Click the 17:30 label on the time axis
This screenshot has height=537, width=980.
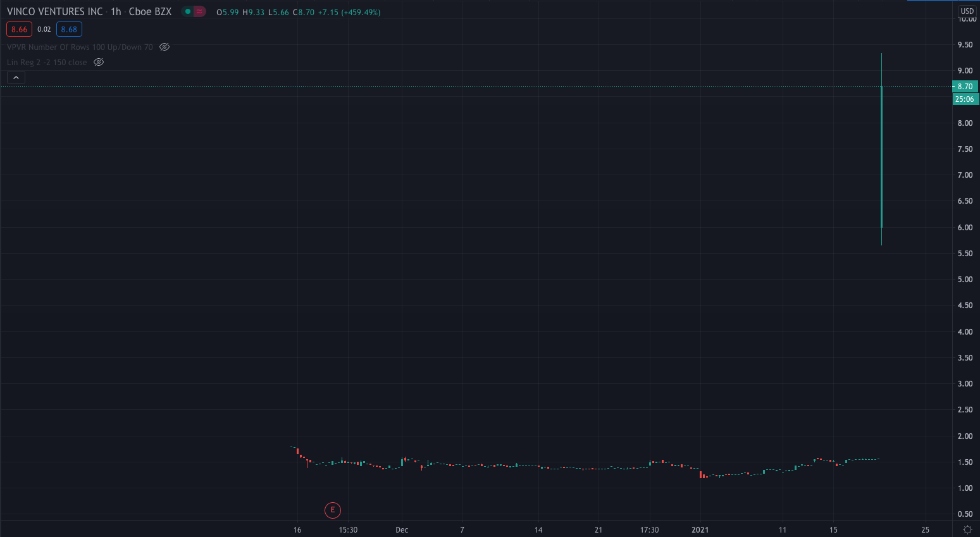pyautogui.click(x=649, y=530)
